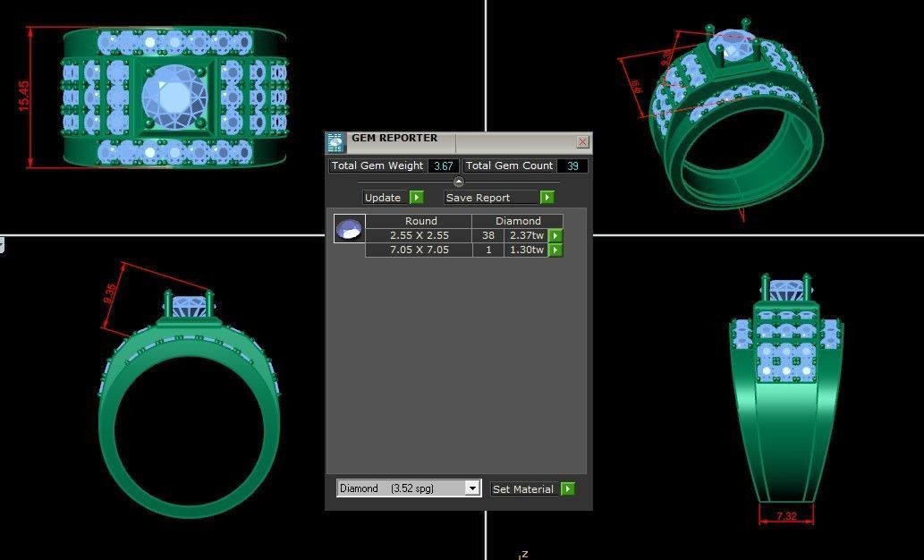
Task: Click the green arrow beside Set Material
Action: (x=567, y=488)
